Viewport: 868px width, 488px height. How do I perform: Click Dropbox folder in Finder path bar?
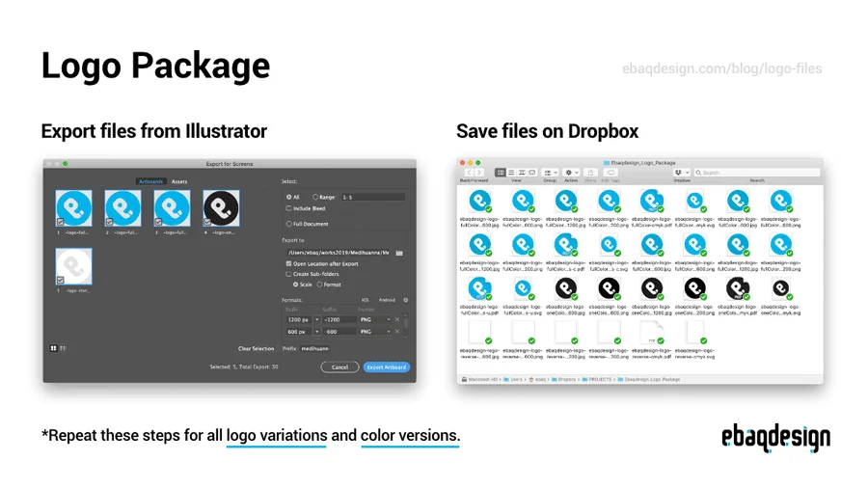point(563,380)
